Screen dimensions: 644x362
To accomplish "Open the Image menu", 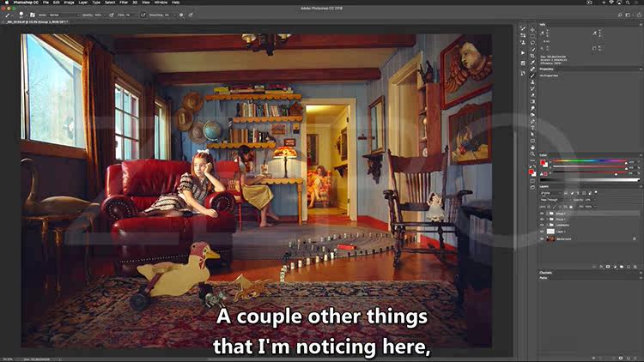I will coord(69,3).
